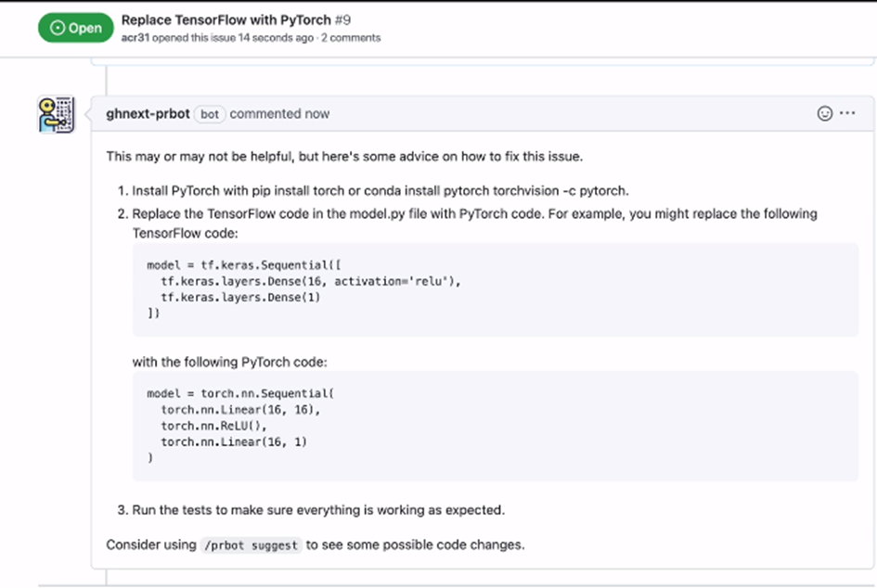877x588 pixels.
Task: Click step 1 'Install PyTorch with pip' text
Action: 380,191
